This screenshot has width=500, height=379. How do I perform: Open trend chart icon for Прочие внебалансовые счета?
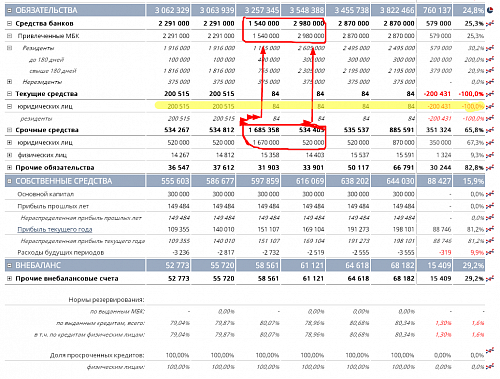pos(490,278)
